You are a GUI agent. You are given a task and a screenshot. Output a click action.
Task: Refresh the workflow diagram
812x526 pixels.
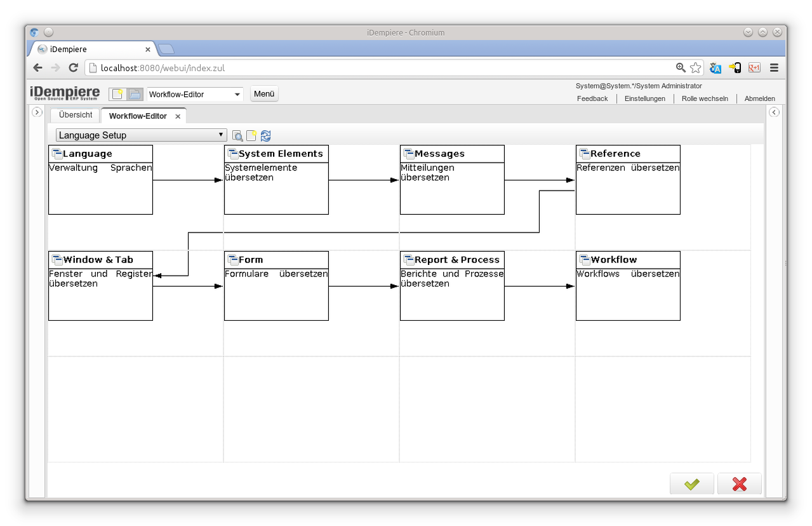tap(265, 135)
